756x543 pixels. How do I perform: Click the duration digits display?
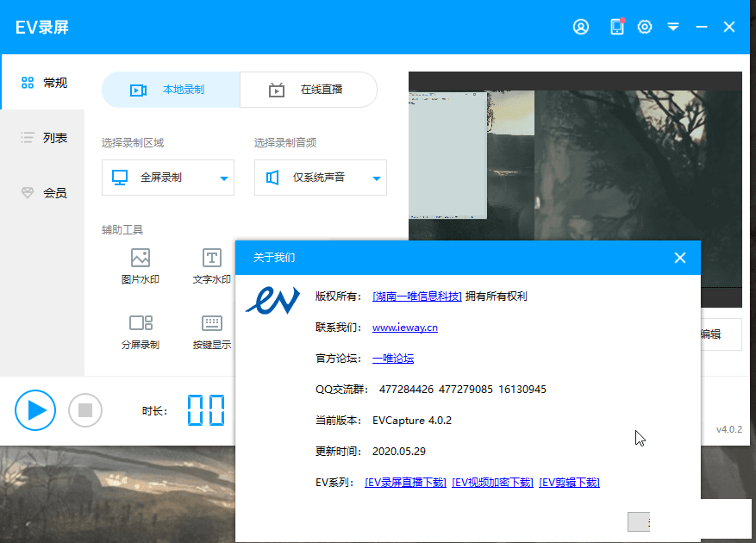(206, 410)
